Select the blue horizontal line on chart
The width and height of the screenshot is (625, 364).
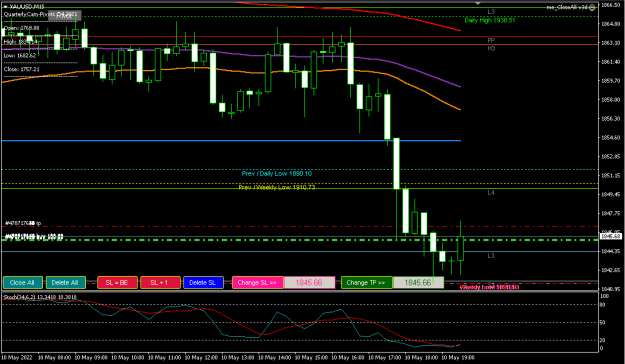[231, 141]
